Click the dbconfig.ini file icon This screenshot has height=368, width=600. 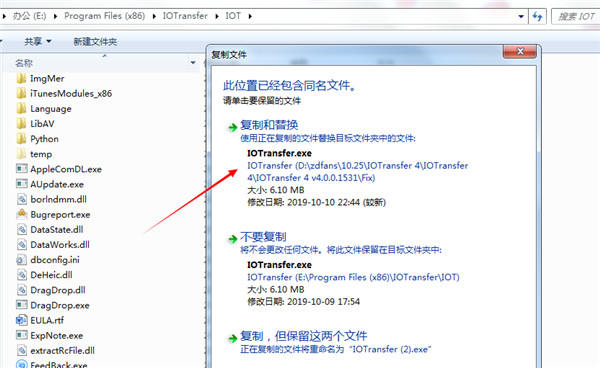[21, 260]
